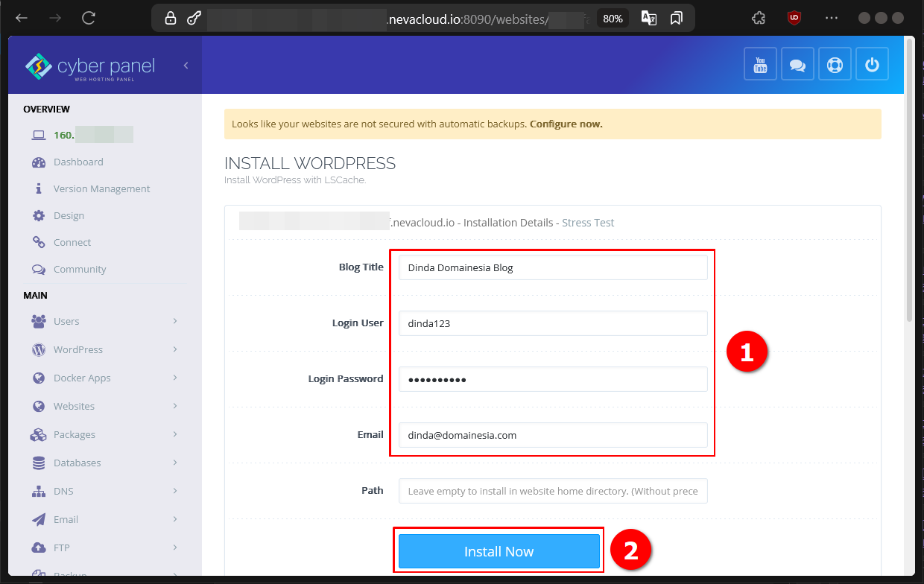Open the uBlock Origin shield icon

click(794, 19)
